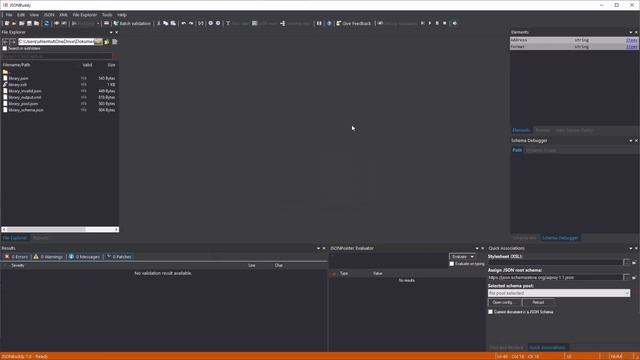The height and width of the screenshot is (360, 640).
Task: Check Current document is a JSON Schema
Action: pos(491,312)
